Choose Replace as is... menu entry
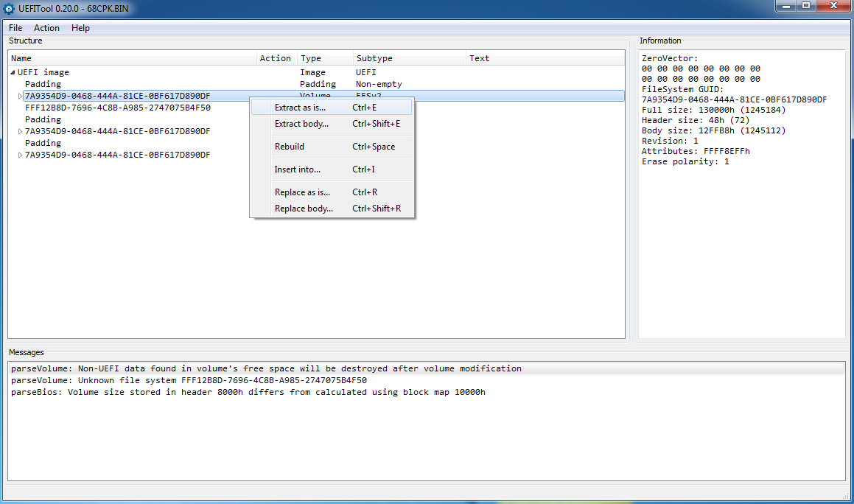Viewport: 854px width, 504px height. pyautogui.click(x=332, y=192)
